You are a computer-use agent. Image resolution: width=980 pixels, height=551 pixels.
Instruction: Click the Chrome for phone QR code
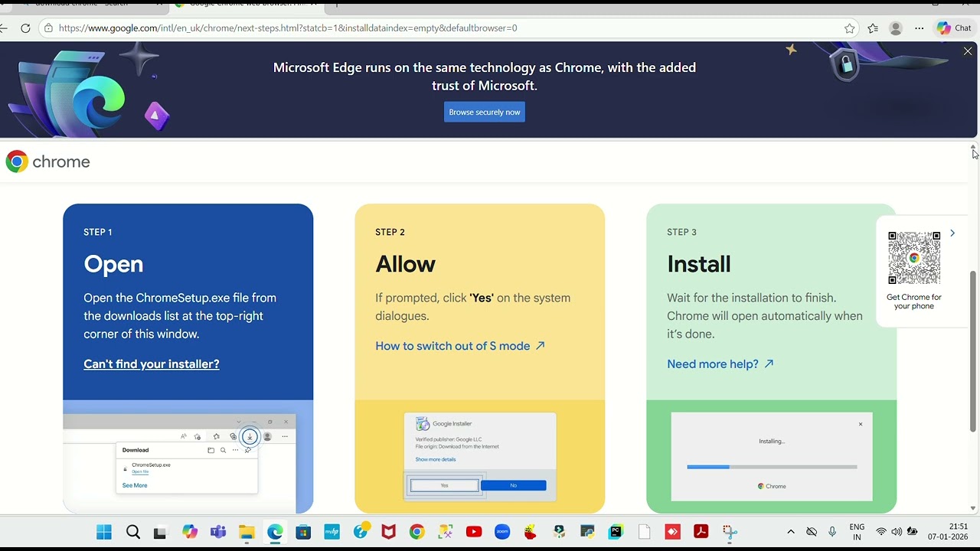[914, 258]
